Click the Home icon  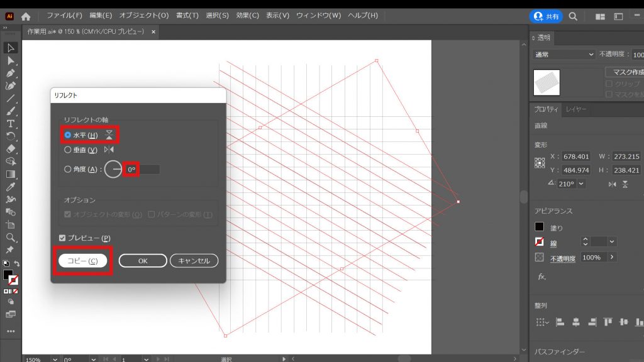tap(26, 16)
